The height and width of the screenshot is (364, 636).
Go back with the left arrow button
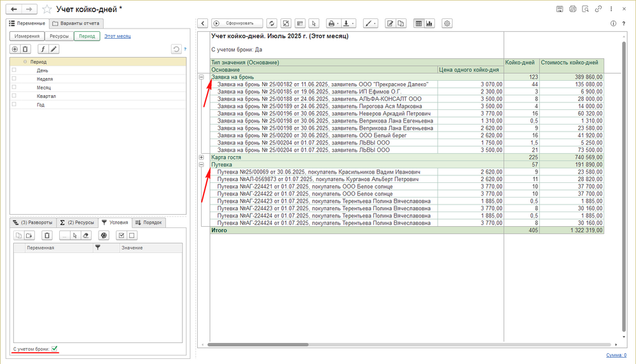(x=14, y=9)
